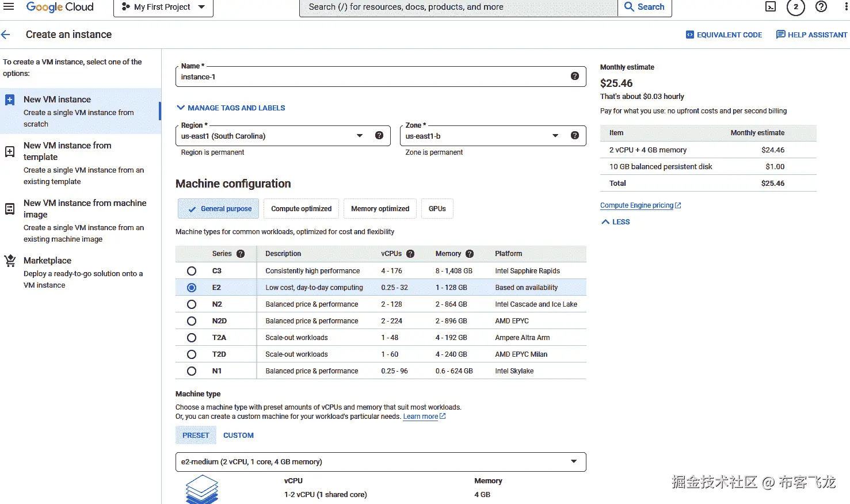Select the CUSTOM machine type tab

[238, 436]
